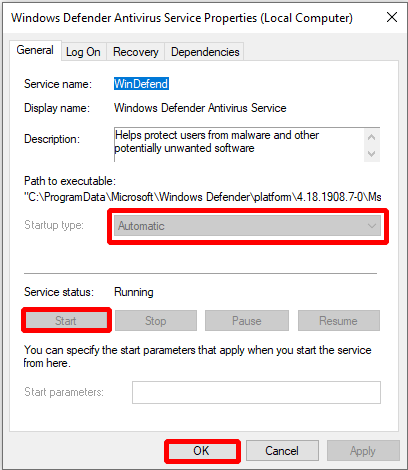
Task: Click the Start service button
Action: coord(66,321)
